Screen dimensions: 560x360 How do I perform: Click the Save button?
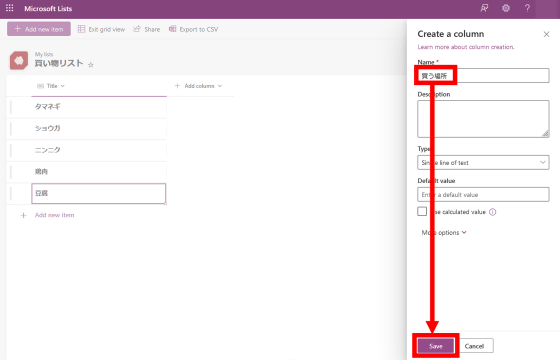pyautogui.click(x=436, y=346)
